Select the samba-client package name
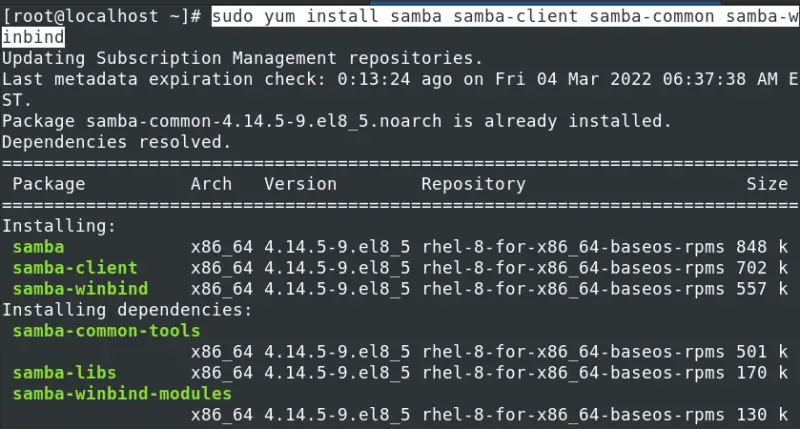The width and height of the screenshot is (800, 429). tap(75, 268)
